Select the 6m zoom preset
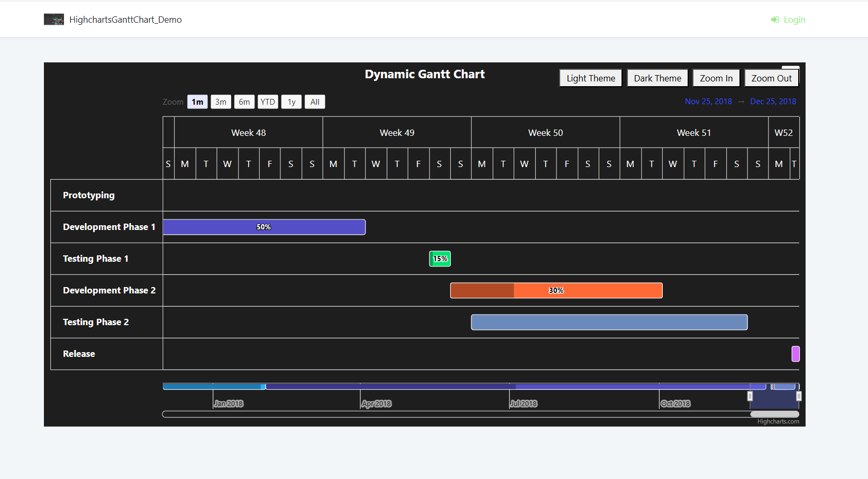This screenshot has width=868, height=479. (244, 102)
